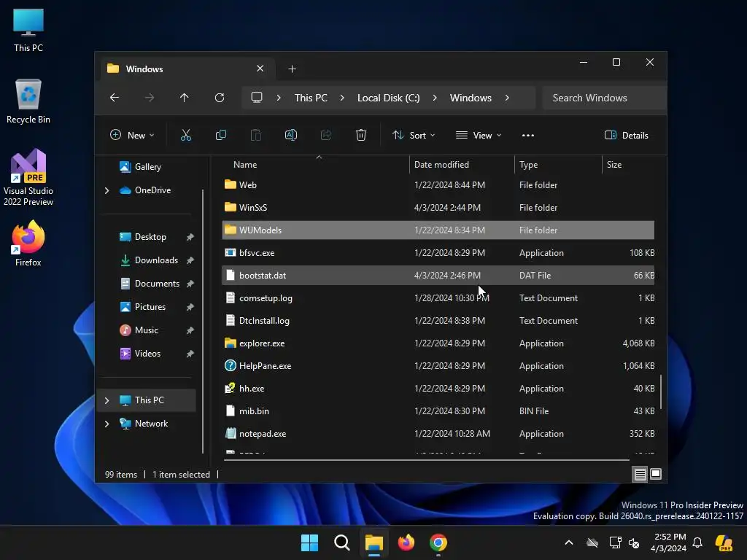This screenshot has height=560, width=747.
Task: Click the Delete trash can icon
Action: [x=361, y=135]
